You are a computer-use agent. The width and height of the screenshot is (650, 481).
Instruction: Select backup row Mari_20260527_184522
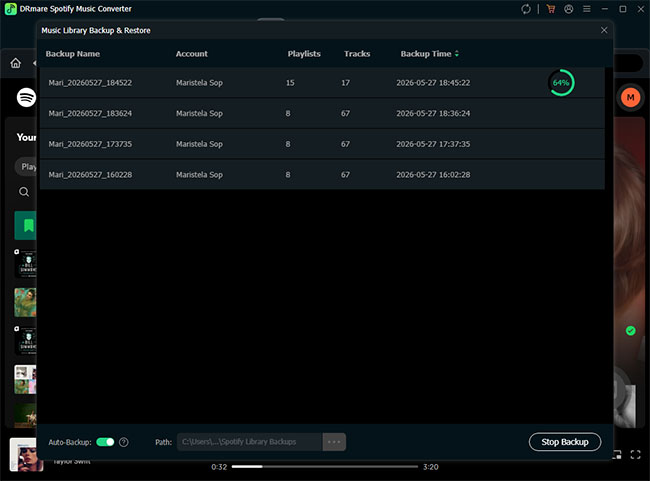tap(322, 83)
